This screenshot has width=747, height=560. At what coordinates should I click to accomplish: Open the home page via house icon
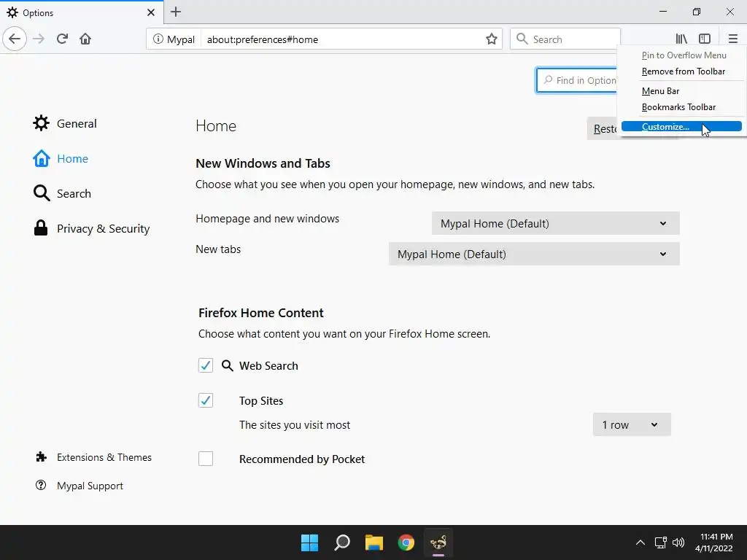pyautogui.click(x=85, y=39)
